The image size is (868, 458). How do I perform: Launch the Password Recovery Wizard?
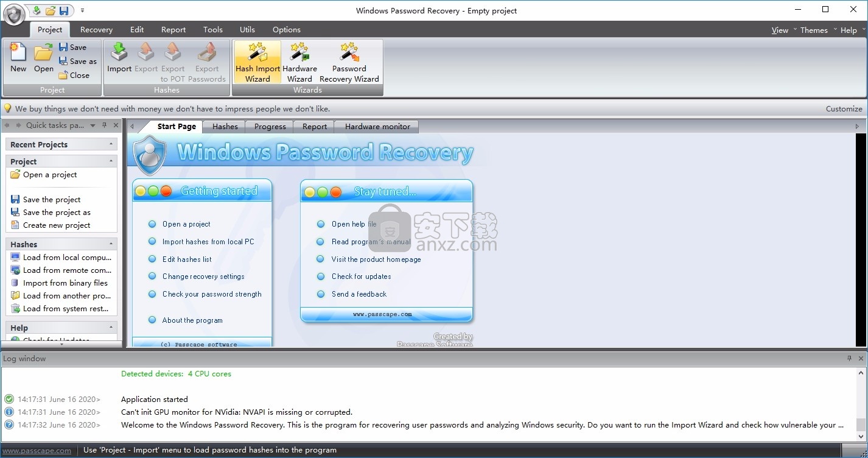(349, 62)
